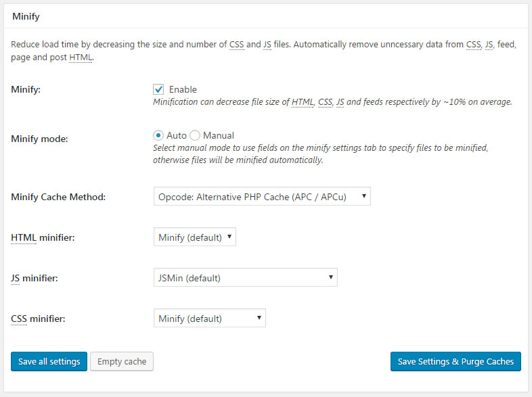Toggle the Minify Enable checkbox
The width and height of the screenshot is (532, 397).
coord(158,89)
